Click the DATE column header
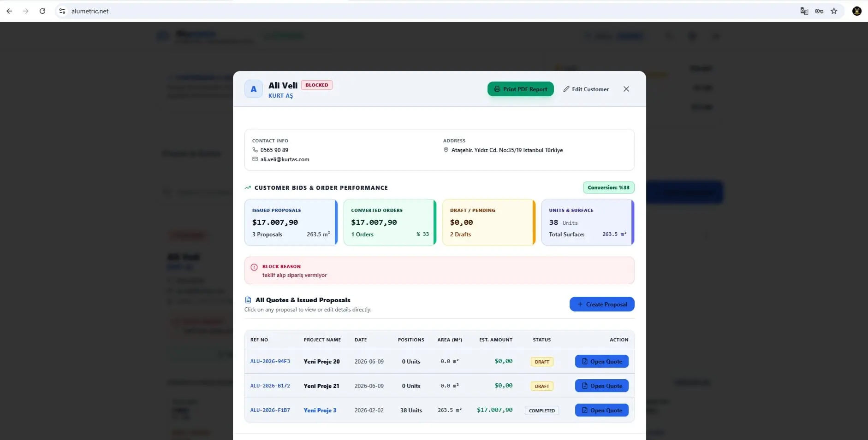868x440 pixels. point(361,340)
